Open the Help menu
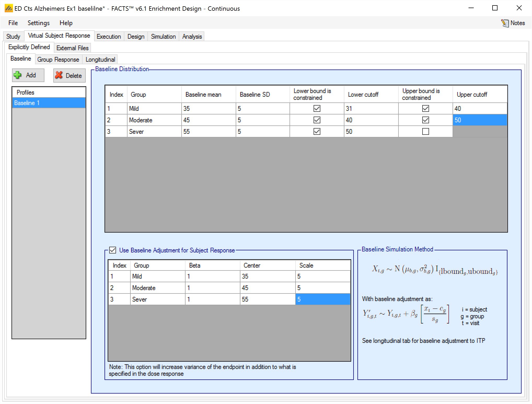 [x=66, y=23]
